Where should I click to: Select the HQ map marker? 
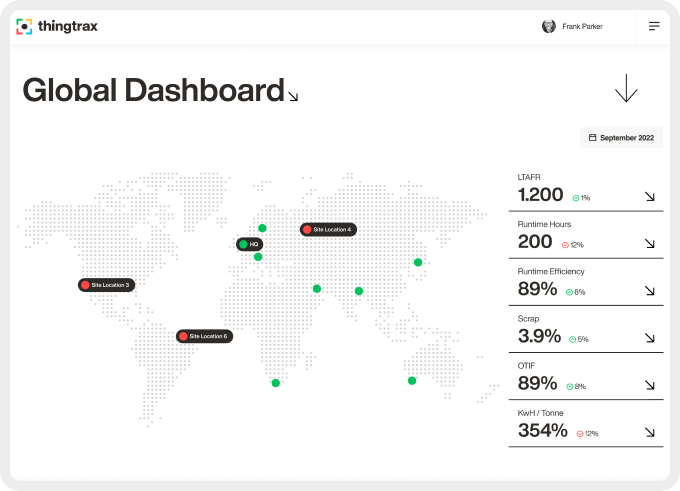click(x=249, y=244)
